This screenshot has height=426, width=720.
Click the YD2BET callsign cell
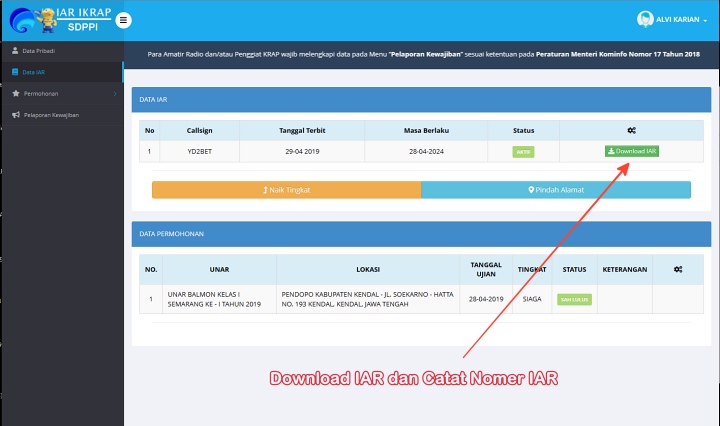click(x=200, y=152)
